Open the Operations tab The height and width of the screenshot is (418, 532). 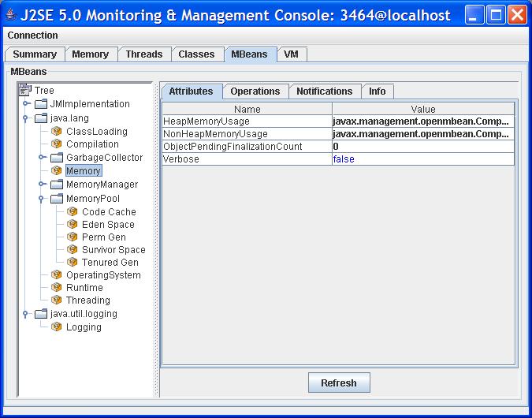click(255, 91)
